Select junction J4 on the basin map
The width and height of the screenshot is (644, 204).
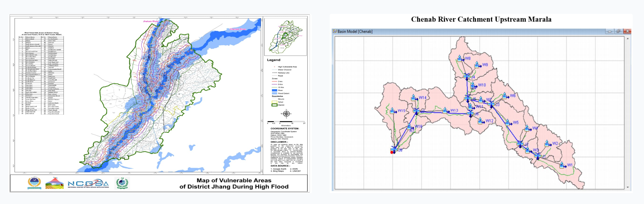467,76
